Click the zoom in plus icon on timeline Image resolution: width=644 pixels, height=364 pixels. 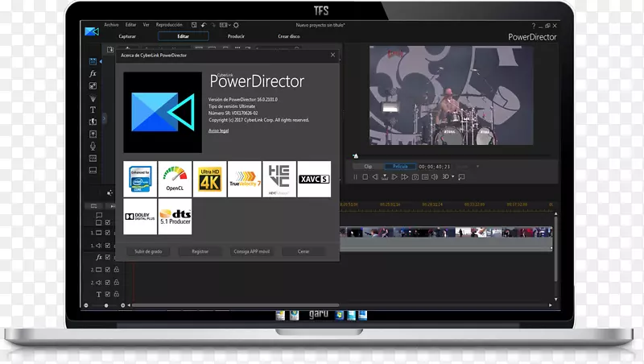point(123,305)
